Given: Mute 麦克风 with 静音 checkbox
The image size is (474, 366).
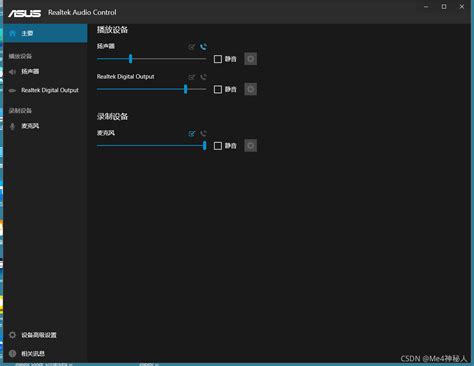Looking at the screenshot, I should click(218, 146).
